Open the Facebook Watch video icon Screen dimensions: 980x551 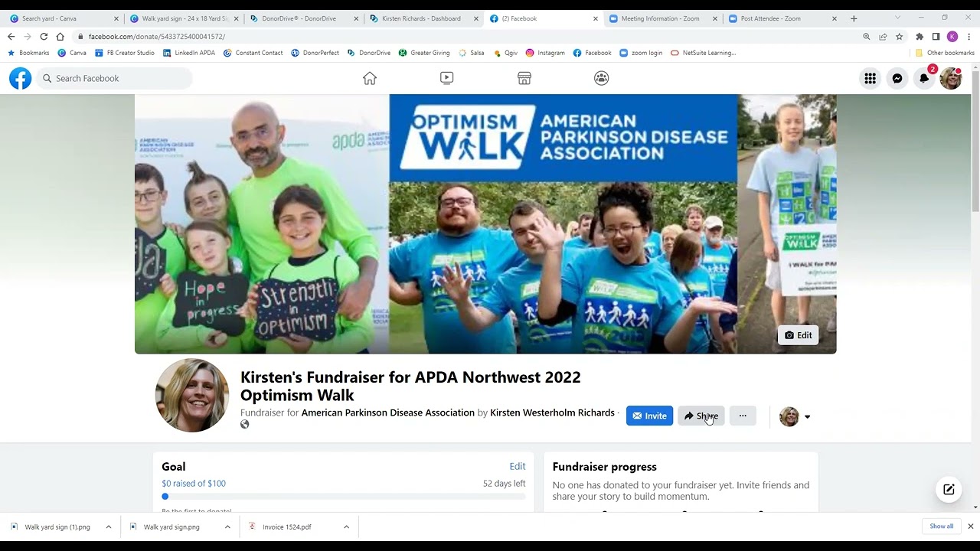point(447,78)
